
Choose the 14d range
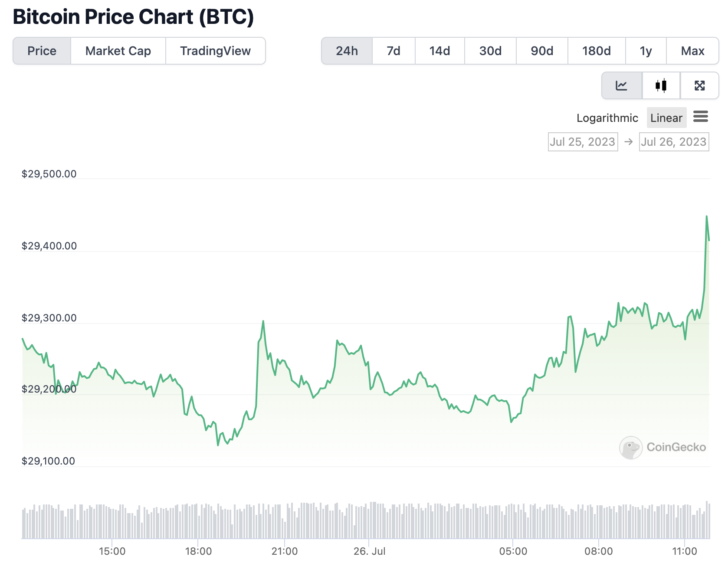click(x=439, y=51)
